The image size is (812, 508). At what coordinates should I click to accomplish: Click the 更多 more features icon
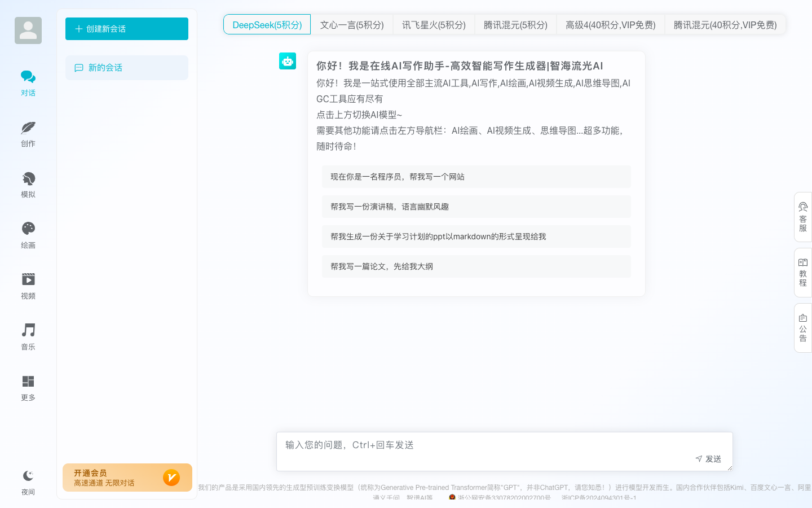28,387
